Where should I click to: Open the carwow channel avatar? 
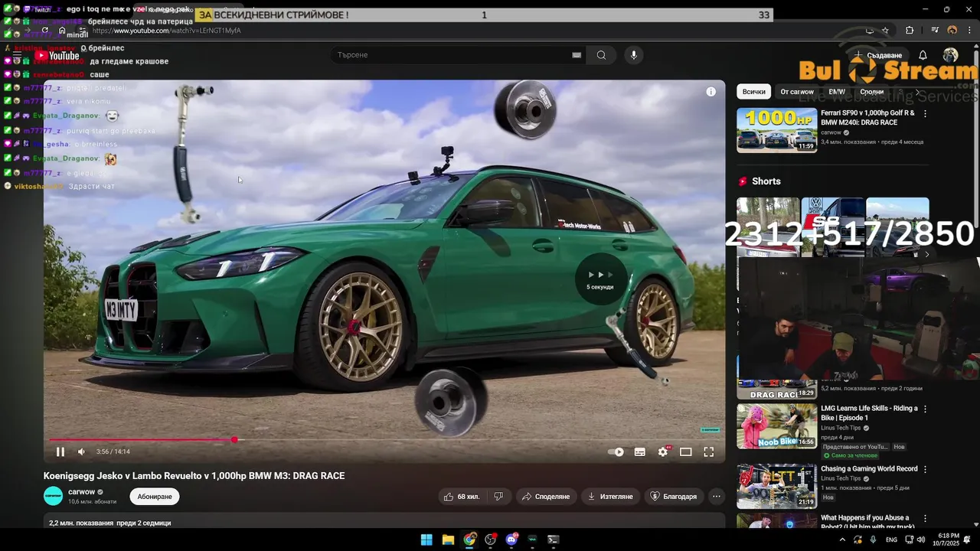coord(53,496)
